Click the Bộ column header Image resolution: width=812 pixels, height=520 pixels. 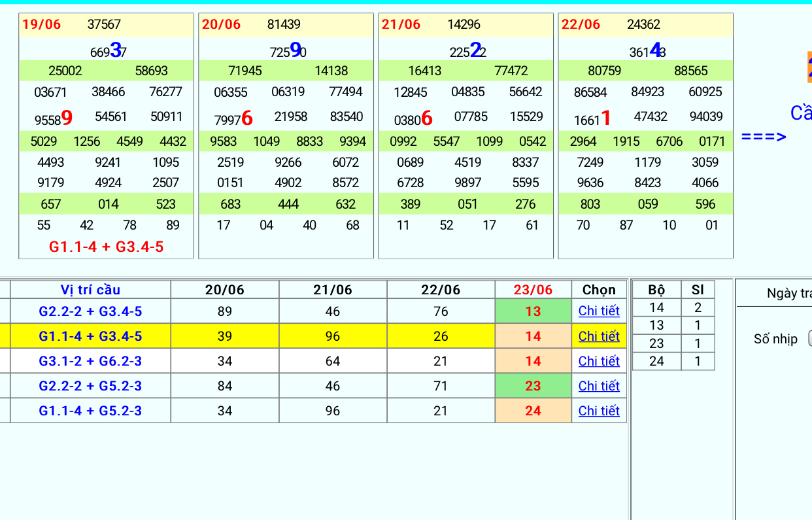[656, 290]
